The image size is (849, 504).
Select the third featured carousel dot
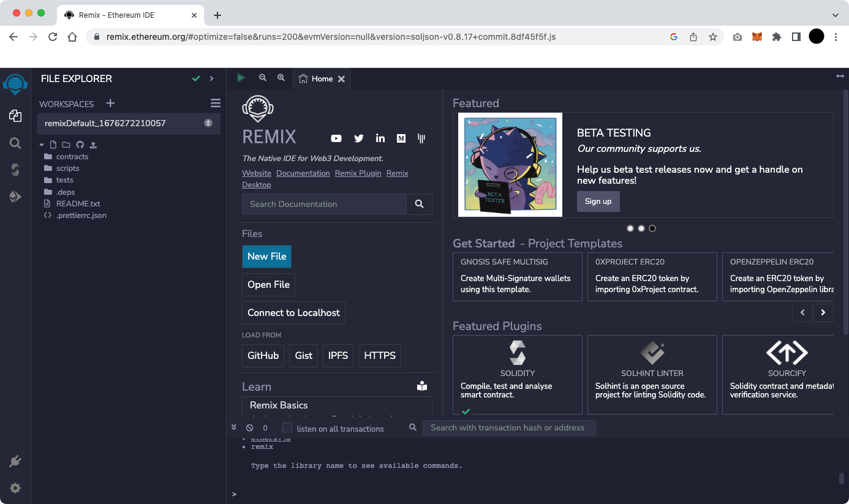tap(652, 228)
